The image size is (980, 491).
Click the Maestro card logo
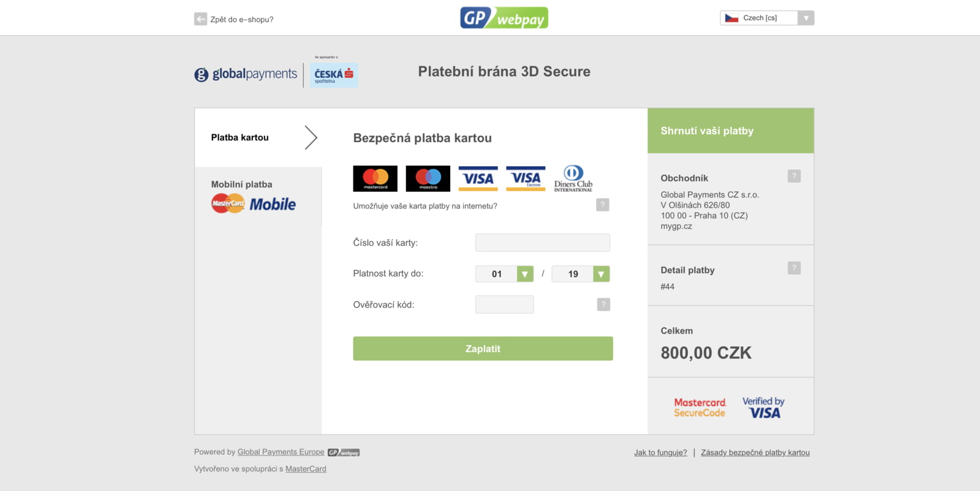tap(428, 178)
